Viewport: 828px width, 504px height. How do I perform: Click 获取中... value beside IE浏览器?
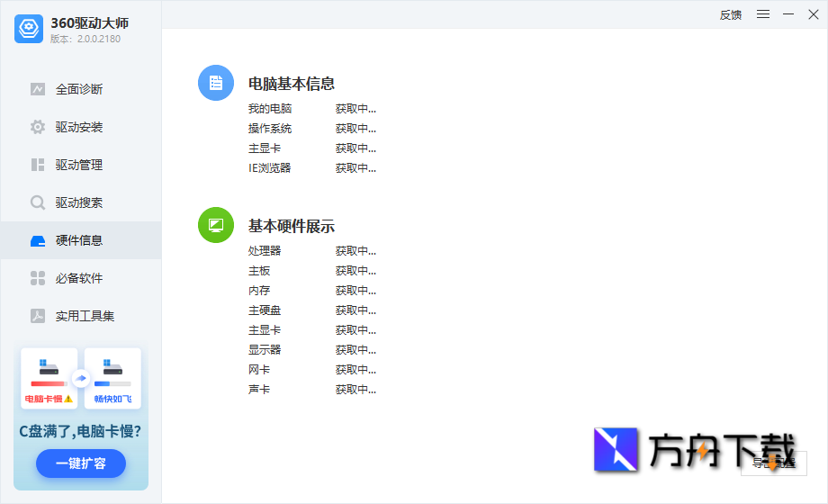[x=355, y=168]
